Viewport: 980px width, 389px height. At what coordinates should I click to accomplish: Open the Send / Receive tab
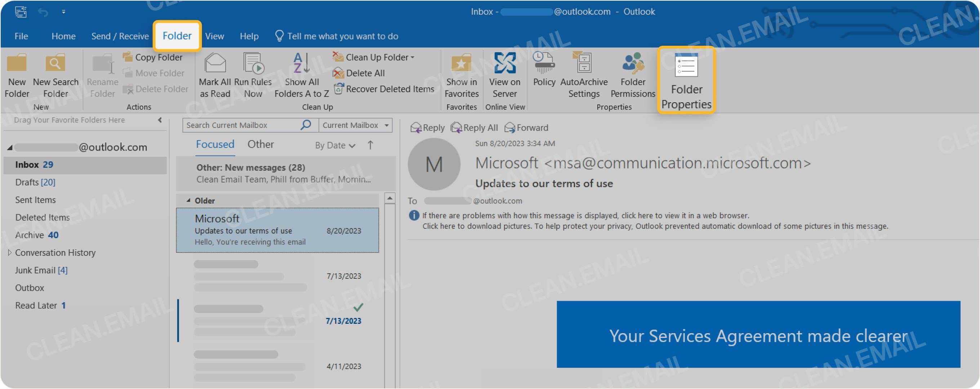(x=120, y=36)
